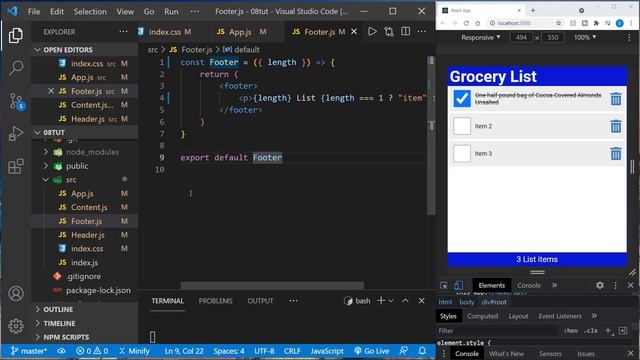Open the notifications bell in status bar
This screenshot has width=640, height=360.
point(422,351)
